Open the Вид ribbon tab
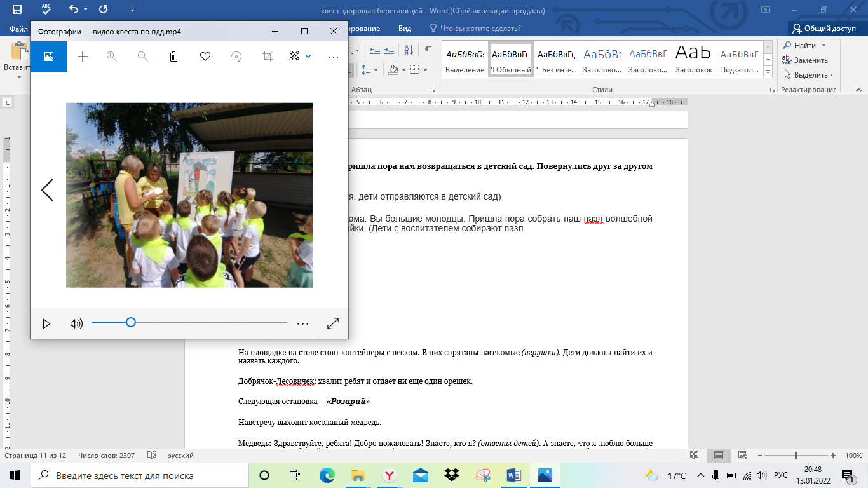This screenshot has width=868, height=488. (x=405, y=29)
